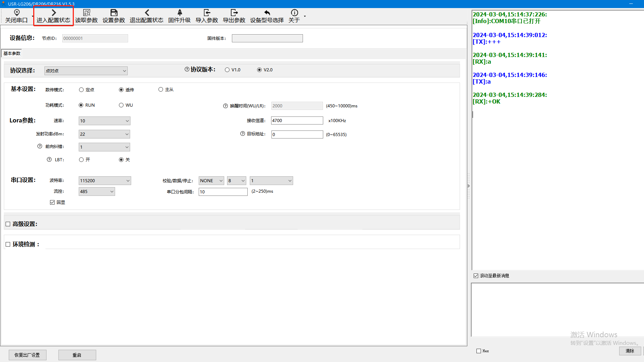Turn LBT on with 开 option
The width and height of the screenshot is (644, 362).
pos(82,160)
